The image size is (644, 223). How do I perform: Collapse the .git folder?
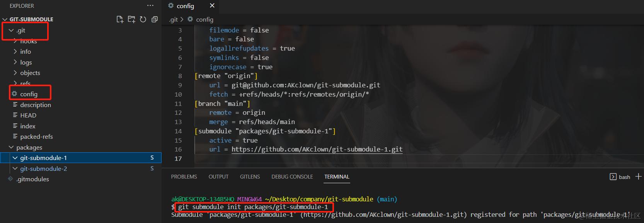click(11, 30)
